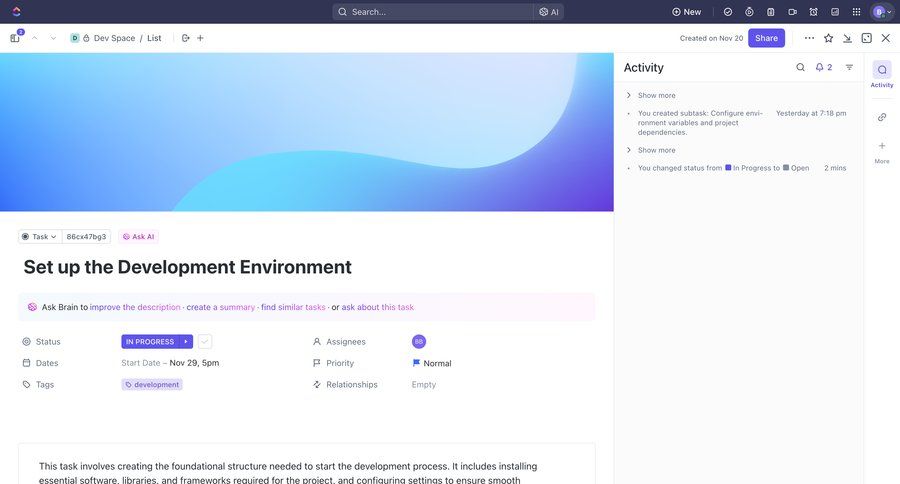The image size is (900, 484).
Task: Open the ClickUp logo home
Action: tap(16, 11)
